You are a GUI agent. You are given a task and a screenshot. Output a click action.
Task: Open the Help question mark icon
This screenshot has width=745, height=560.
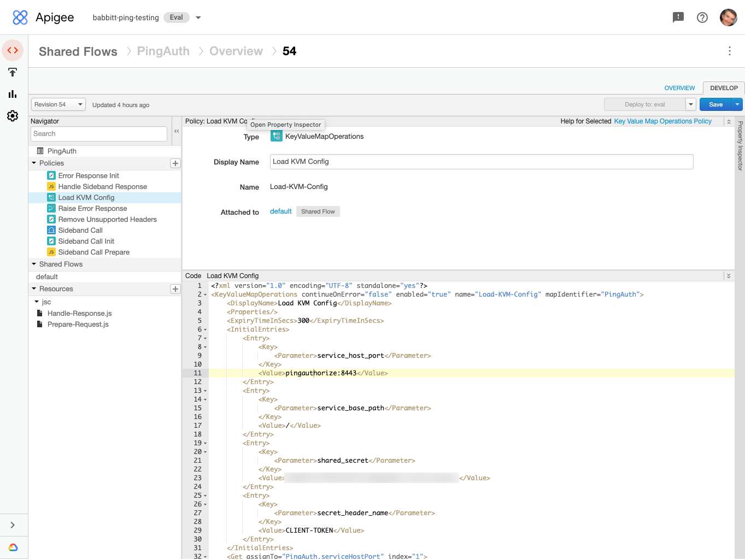point(702,17)
